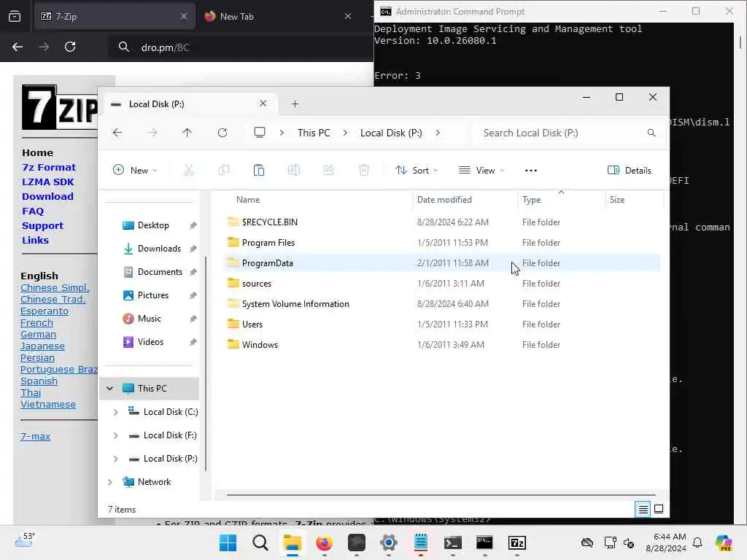The height and width of the screenshot is (560, 747).
Task: Click the search magnifier icon in Explorer
Action: point(651,133)
